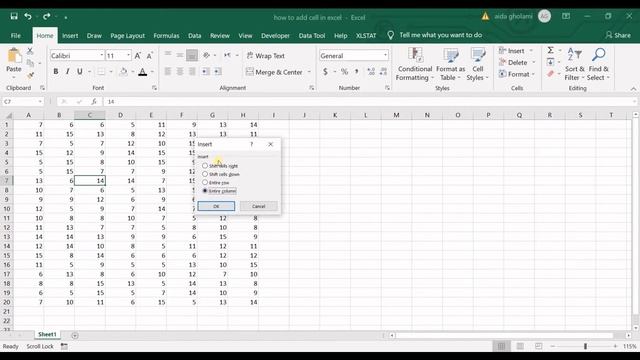Screen dimensions: 640x360
Task: Open Format as Table gallery
Action: 451,64
